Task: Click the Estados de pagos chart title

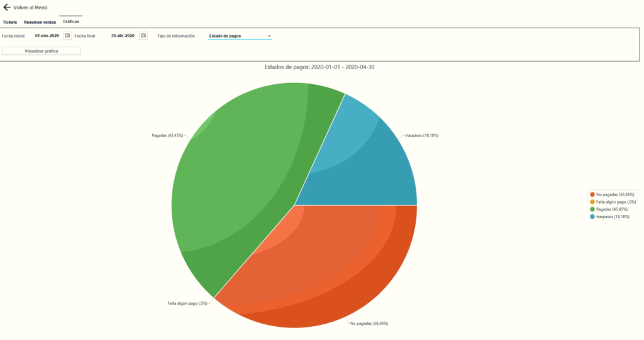Action: (x=320, y=67)
